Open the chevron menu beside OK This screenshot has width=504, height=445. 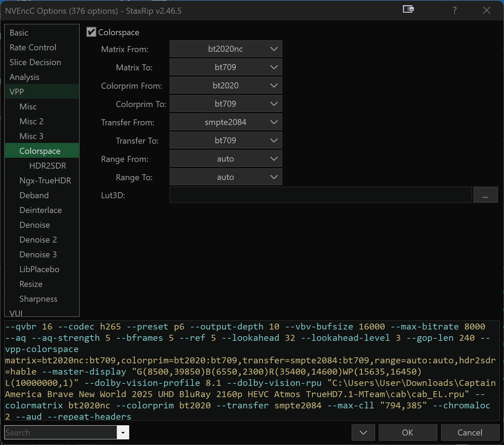[x=363, y=432]
